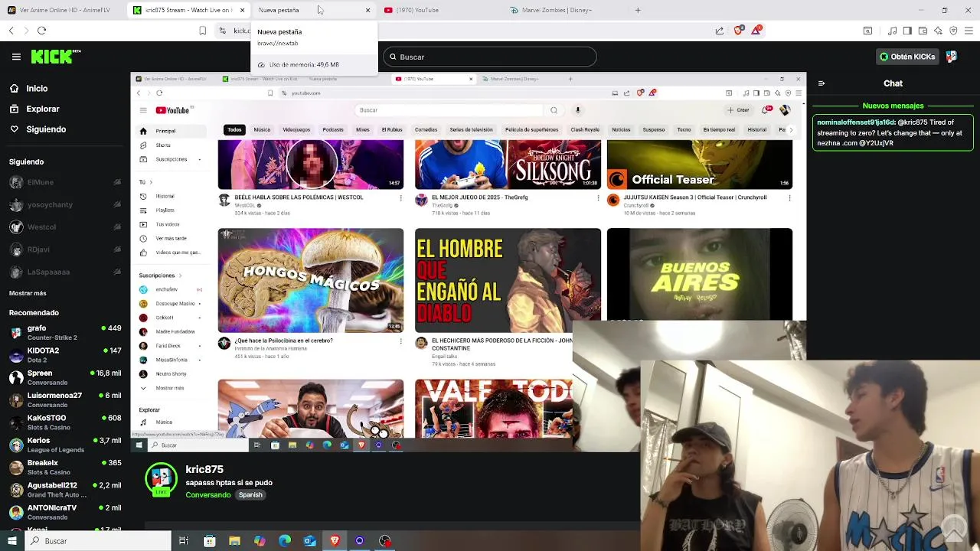The image size is (980, 551).
Task: Click the kric875 streamer avatar
Action: (x=161, y=479)
